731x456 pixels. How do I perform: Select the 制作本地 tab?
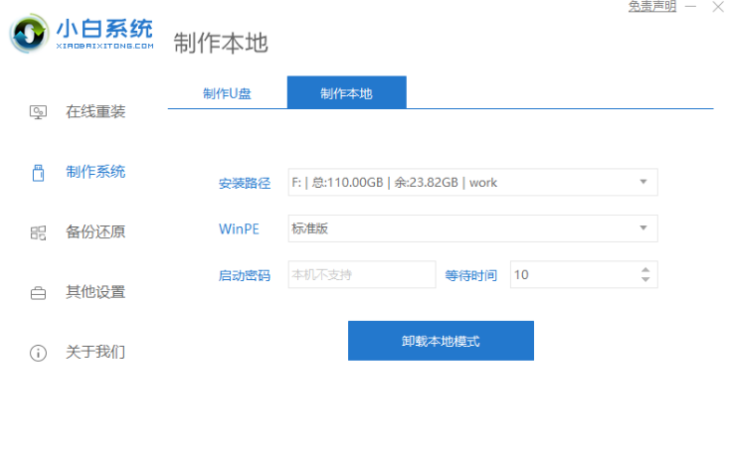[346, 92]
